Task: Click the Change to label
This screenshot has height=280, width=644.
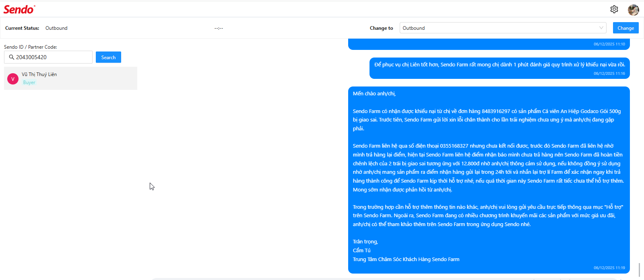Action: point(382,28)
